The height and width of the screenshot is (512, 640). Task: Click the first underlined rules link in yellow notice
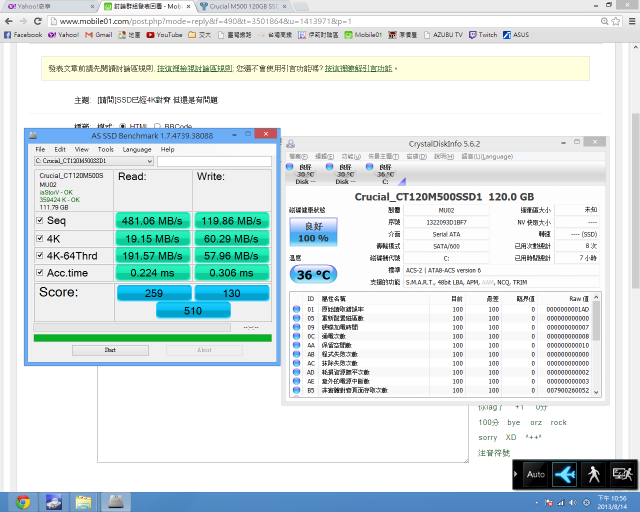[x=195, y=69]
